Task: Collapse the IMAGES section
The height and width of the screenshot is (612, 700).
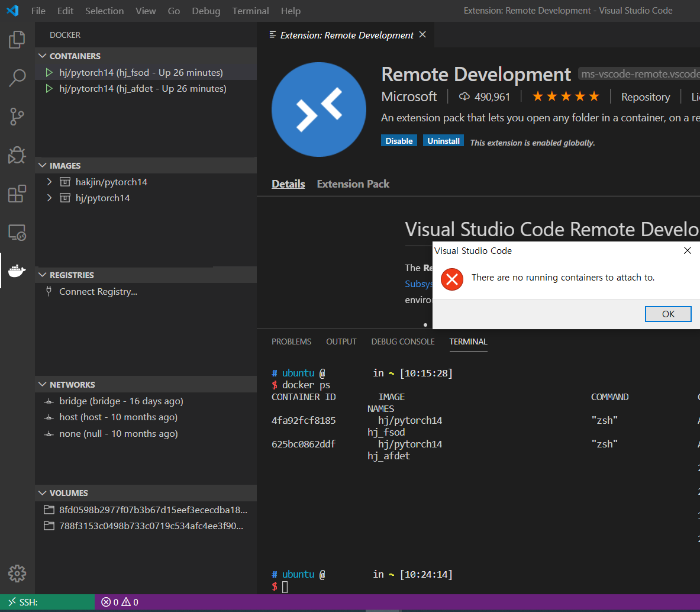Action: click(x=43, y=165)
